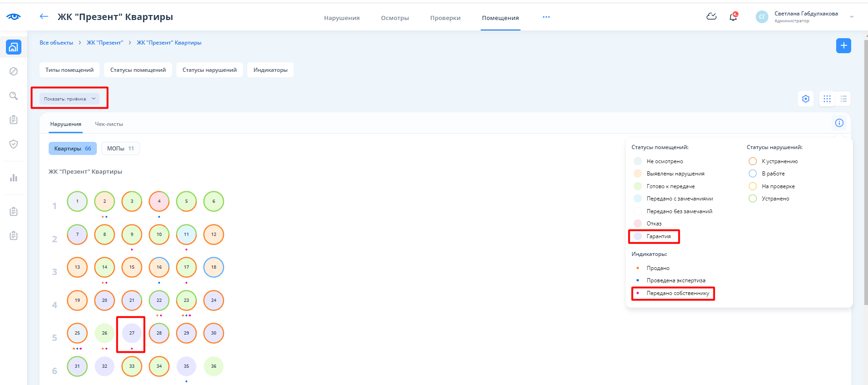The width and height of the screenshot is (868, 385).
Task: Expand the three-dots more menu
Action: tap(546, 17)
